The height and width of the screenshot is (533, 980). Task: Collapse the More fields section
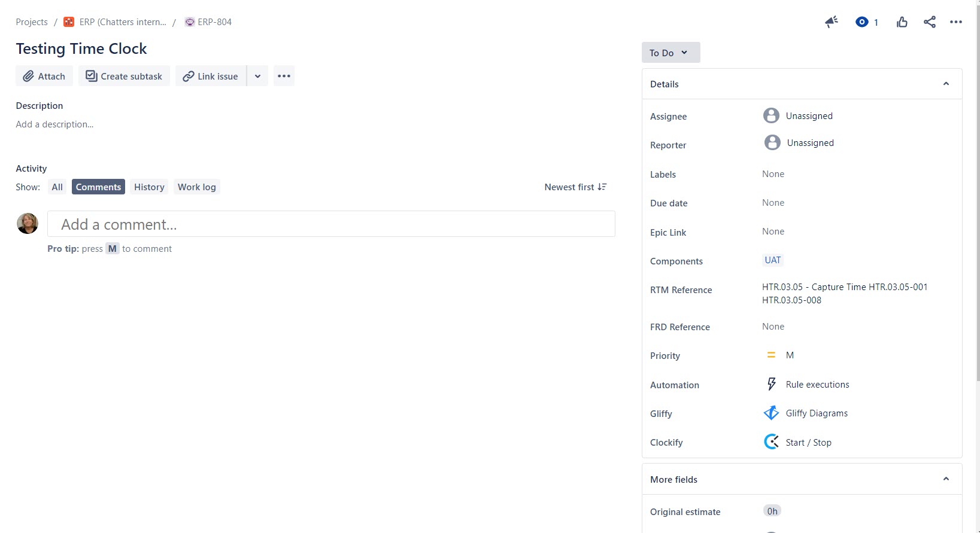coord(946,479)
